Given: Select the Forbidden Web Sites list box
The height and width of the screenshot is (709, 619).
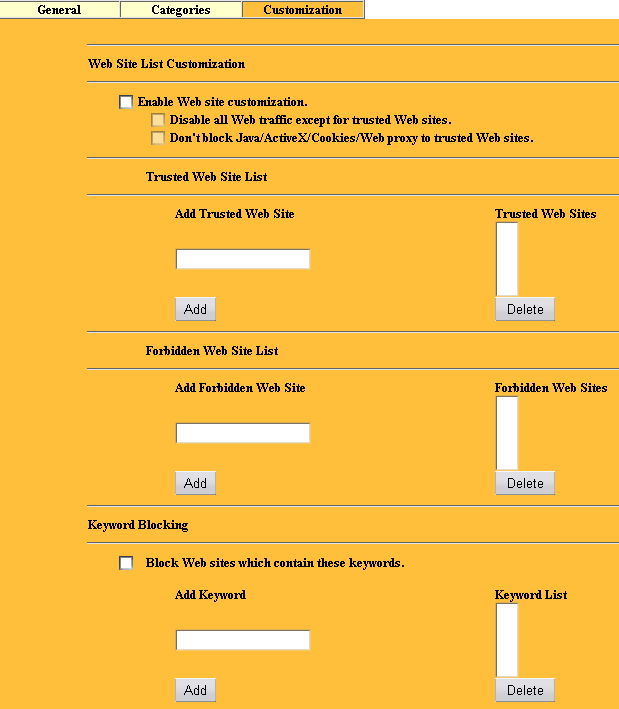Looking at the screenshot, I should [x=507, y=433].
